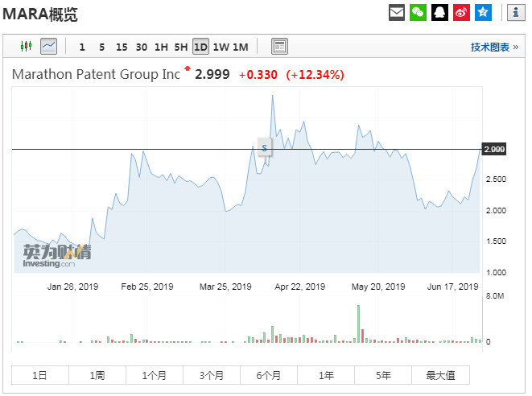Click the S stock split marker on the chart
The height and width of the screenshot is (396, 532).
(x=265, y=148)
